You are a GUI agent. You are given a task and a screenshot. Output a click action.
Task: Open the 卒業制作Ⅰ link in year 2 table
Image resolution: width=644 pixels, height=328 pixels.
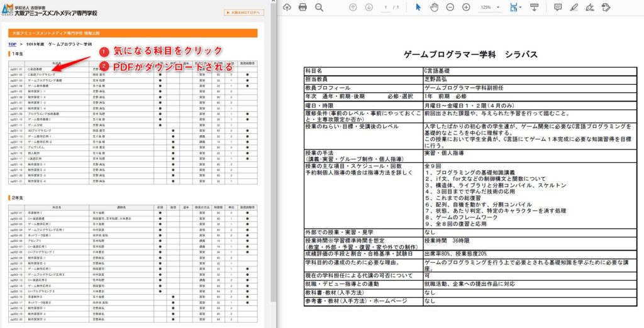click(35, 213)
